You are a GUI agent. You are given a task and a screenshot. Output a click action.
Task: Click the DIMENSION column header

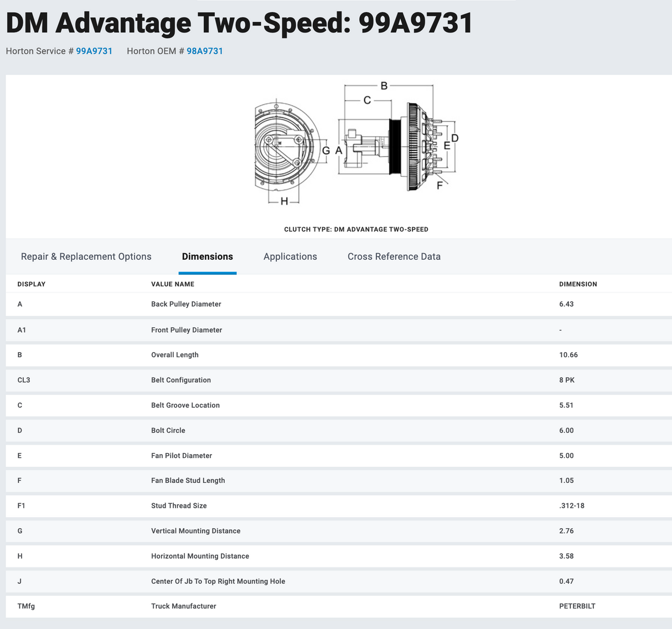pyautogui.click(x=578, y=284)
